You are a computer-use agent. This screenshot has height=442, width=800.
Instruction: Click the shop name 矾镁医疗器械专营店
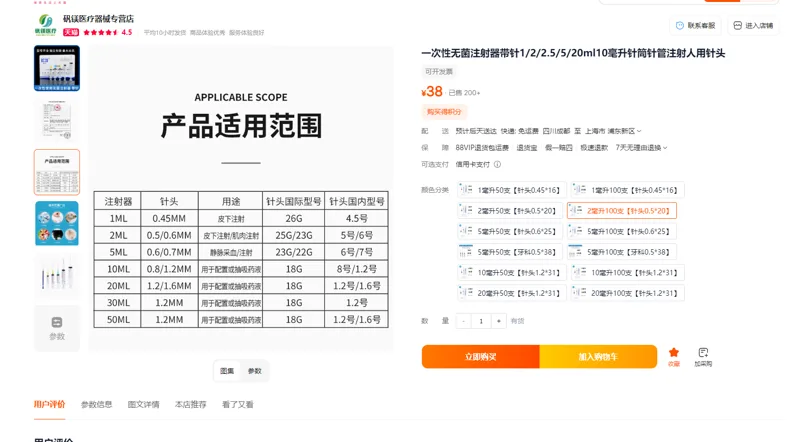tap(98, 19)
